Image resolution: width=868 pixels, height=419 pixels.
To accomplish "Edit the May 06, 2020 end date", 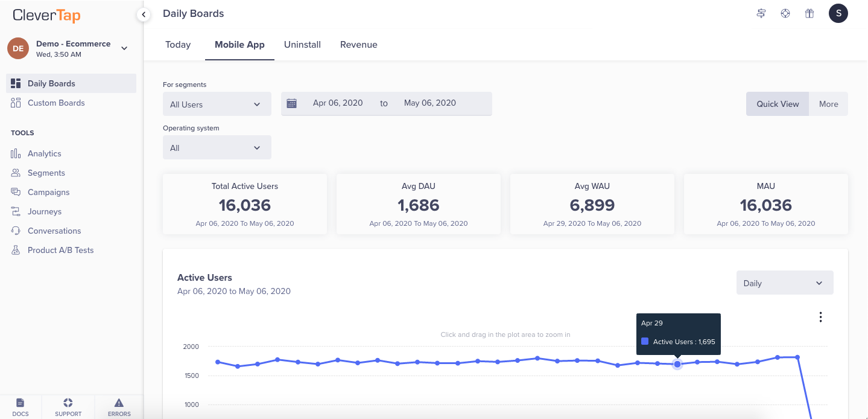I will (x=430, y=103).
